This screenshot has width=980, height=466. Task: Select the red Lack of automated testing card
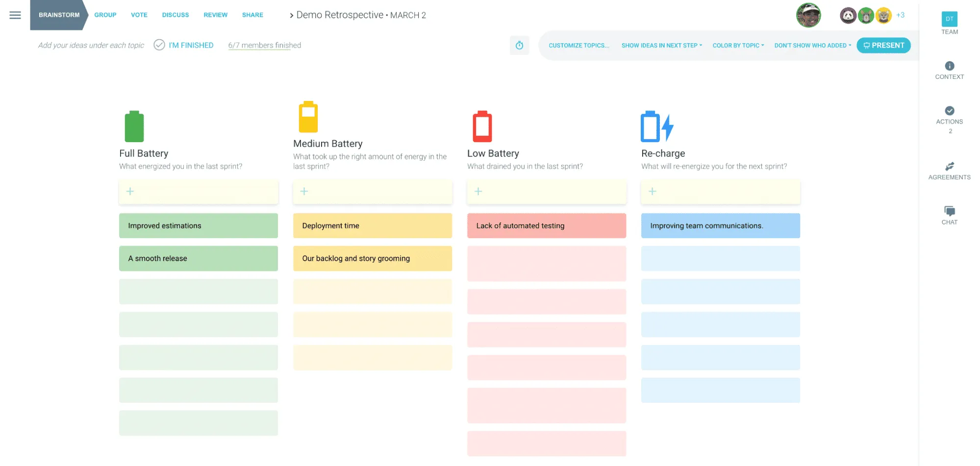(546, 226)
